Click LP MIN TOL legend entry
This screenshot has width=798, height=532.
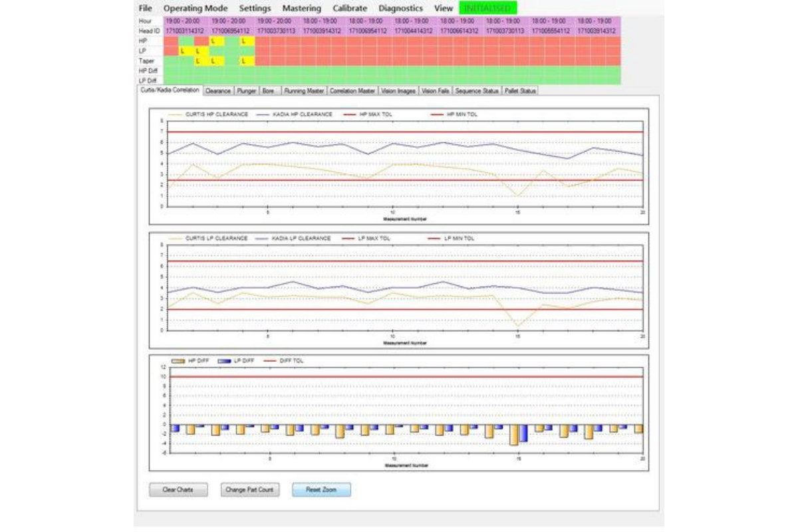(x=452, y=238)
